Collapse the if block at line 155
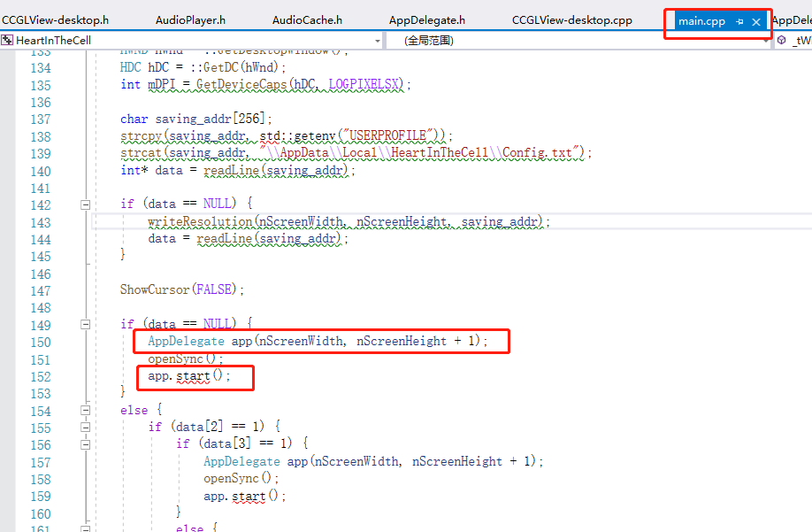Viewport: 812px width, 532px height. pos(86,428)
